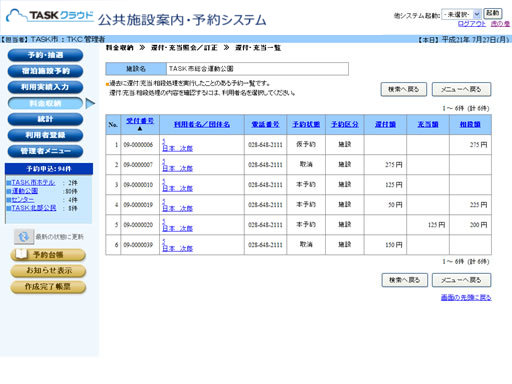Click the センター link

pyautogui.click(x=23, y=199)
